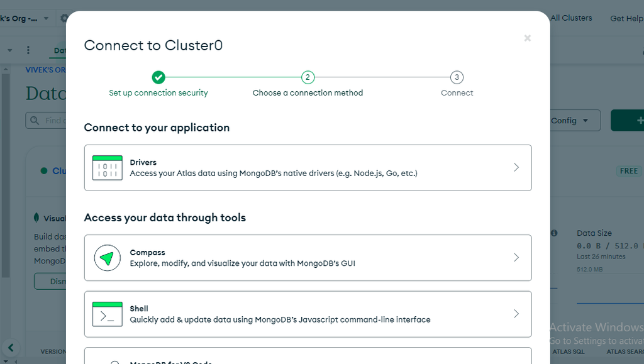
Task: Select step 3 circle in the stepper
Action: click(x=457, y=77)
